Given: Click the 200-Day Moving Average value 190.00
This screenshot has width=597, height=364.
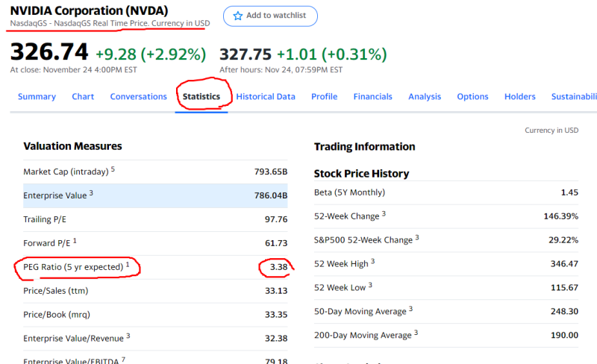Looking at the screenshot, I should click(x=564, y=335).
